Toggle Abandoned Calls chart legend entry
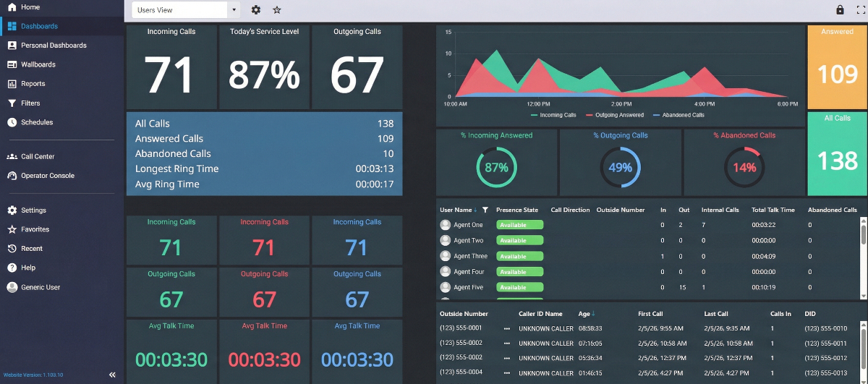This screenshot has height=384, width=868. point(678,115)
